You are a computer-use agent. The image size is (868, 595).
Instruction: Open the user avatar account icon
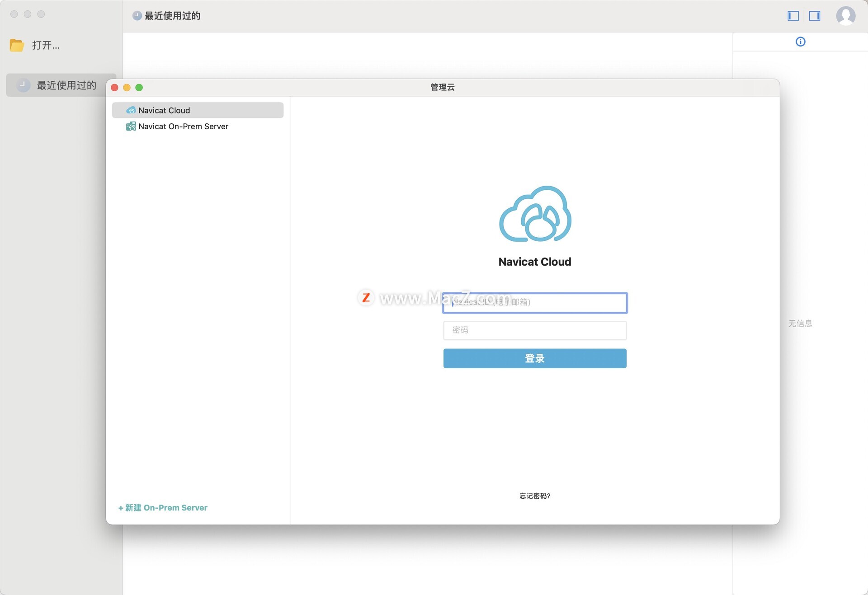(845, 16)
